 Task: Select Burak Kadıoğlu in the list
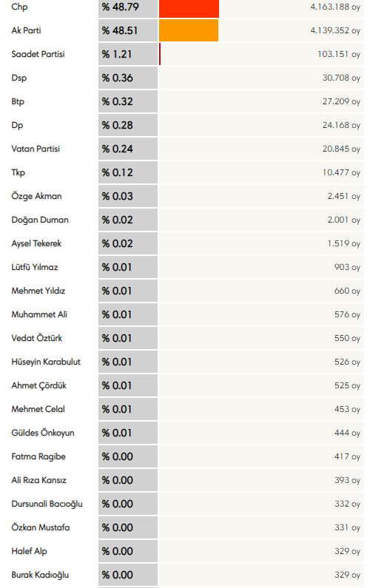pyautogui.click(x=40, y=575)
